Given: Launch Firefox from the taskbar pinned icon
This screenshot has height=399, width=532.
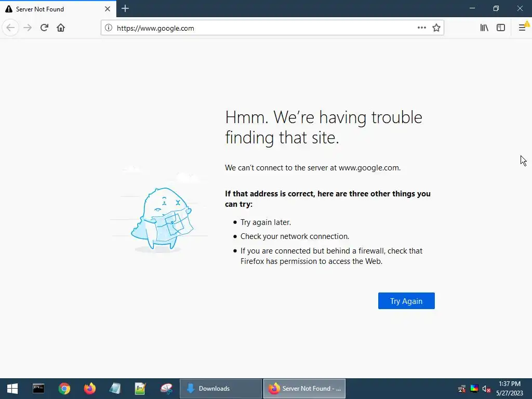Looking at the screenshot, I should (90, 389).
